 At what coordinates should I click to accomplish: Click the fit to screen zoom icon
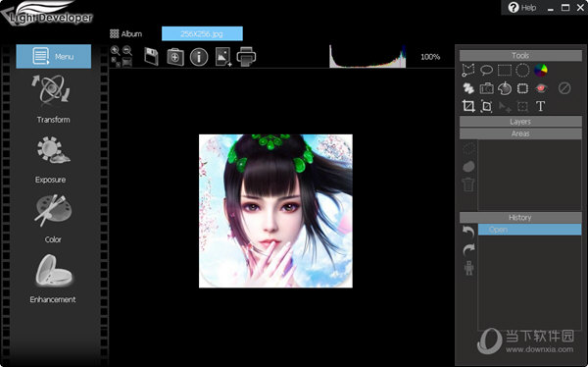pyautogui.click(x=127, y=62)
